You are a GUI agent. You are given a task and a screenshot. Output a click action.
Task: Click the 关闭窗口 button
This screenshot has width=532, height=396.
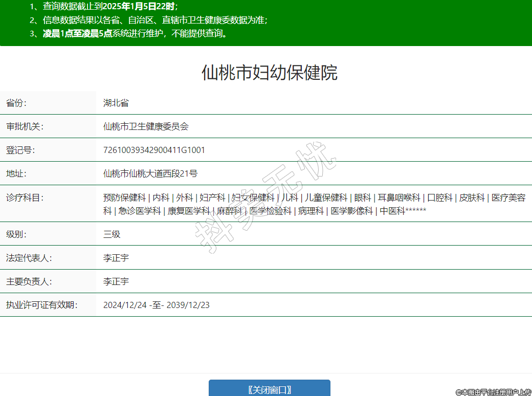[270, 389]
